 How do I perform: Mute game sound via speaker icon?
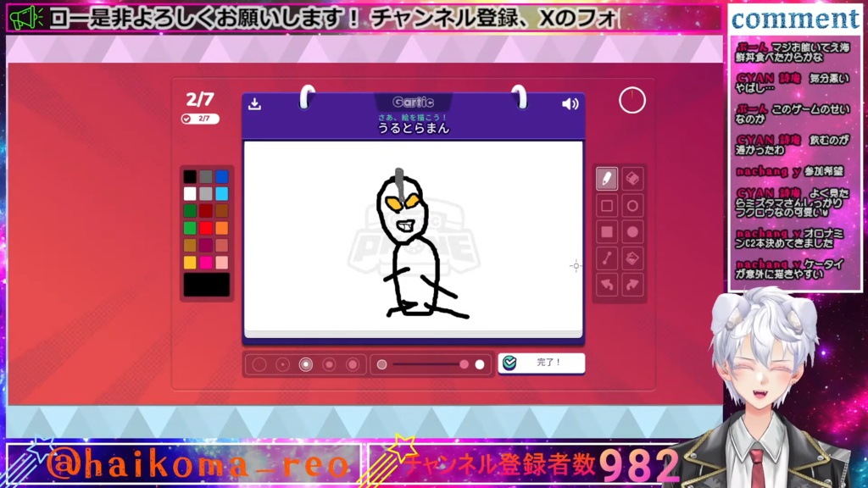pos(570,103)
